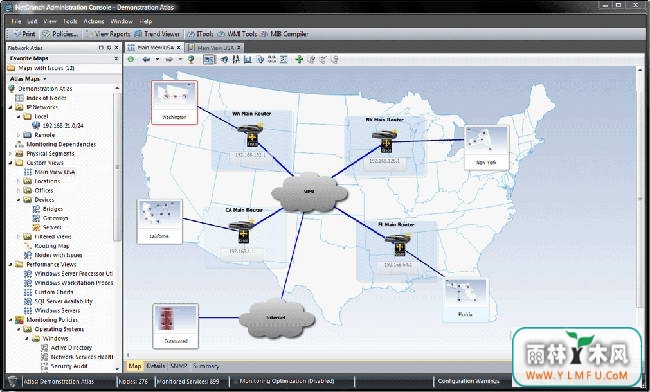
Task: Select the NY Main Router icon
Action: (386, 141)
